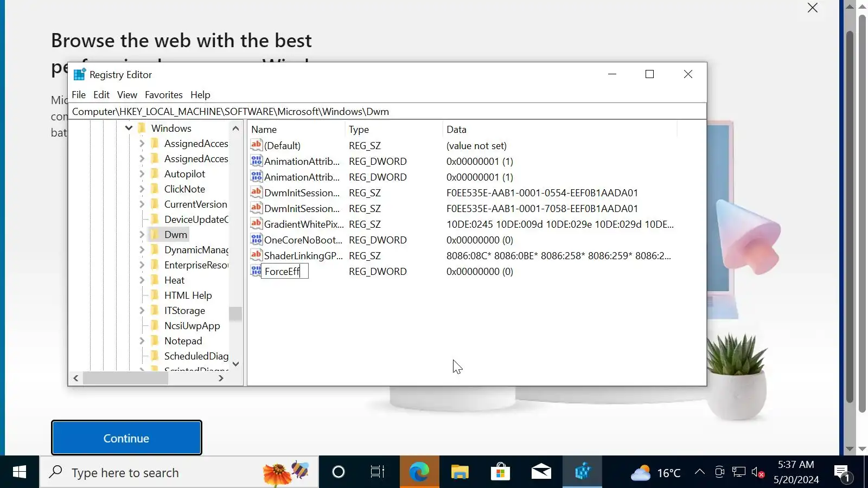Screen dimensions: 868x488
Task: Click the Autopilot folder icon
Action: point(155,174)
